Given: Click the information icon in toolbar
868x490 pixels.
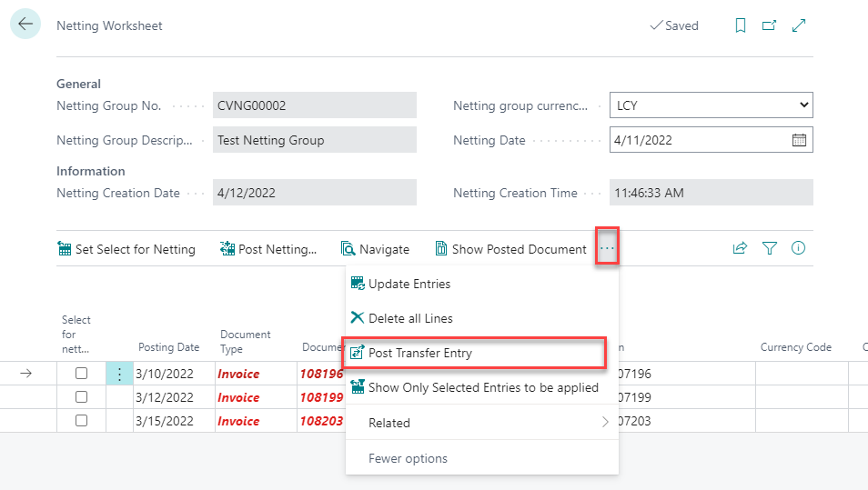Looking at the screenshot, I should point(799,248).
